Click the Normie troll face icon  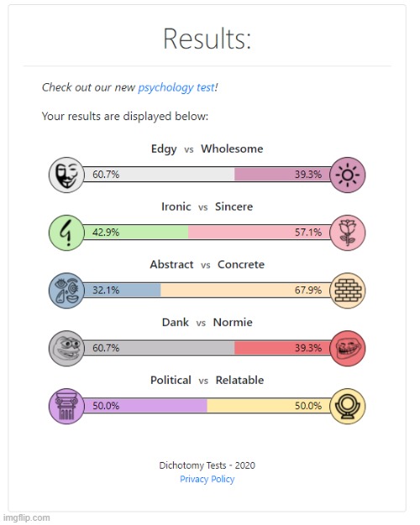point(347,349)
